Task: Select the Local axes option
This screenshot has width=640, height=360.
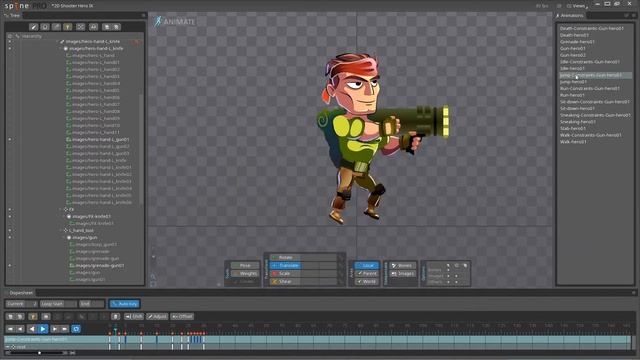Action: tap(367, 266)
